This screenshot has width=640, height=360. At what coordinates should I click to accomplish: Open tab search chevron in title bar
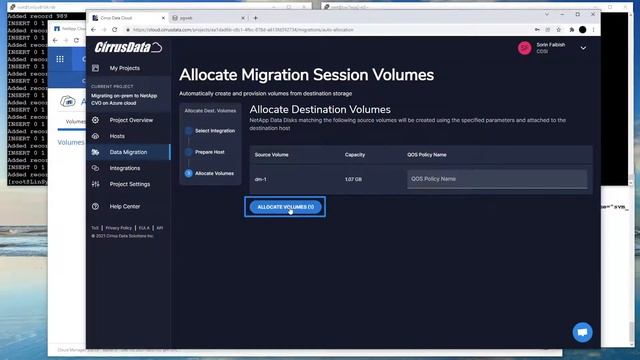click(x=547, y=14)
